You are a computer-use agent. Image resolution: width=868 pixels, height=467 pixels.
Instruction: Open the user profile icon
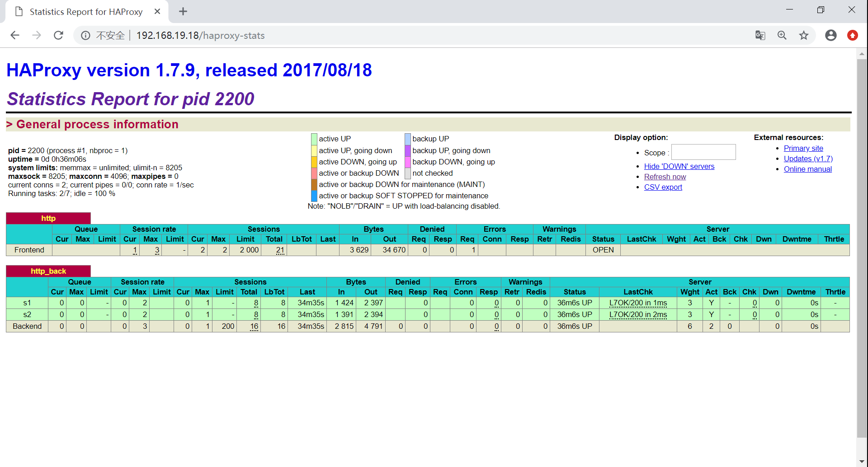click(x=831, y=35)
